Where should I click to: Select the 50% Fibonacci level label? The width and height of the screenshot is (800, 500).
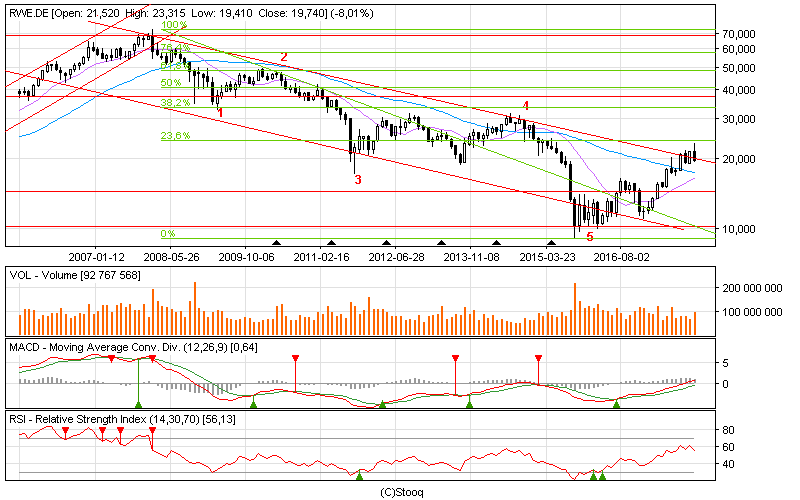click(x=171, y=83)
